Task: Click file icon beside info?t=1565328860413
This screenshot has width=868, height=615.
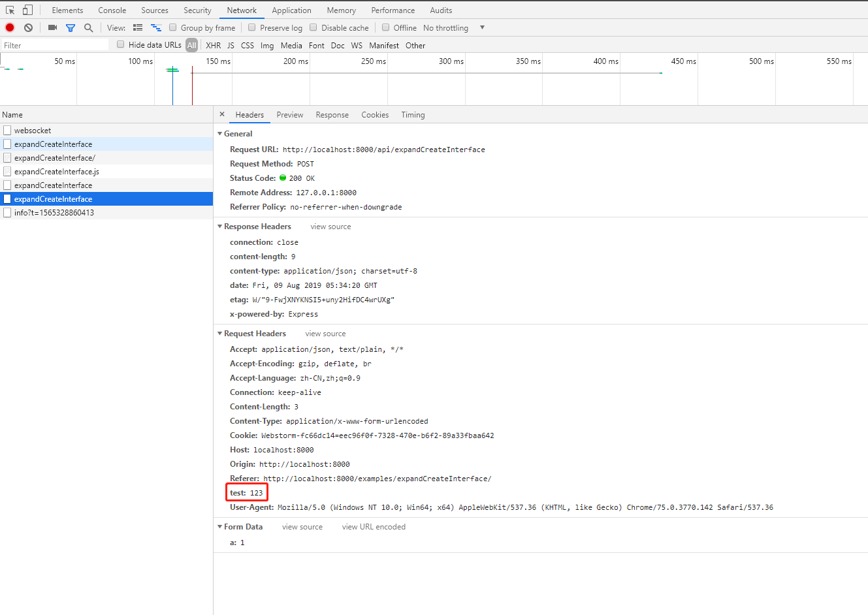Action: click(7, 212)
